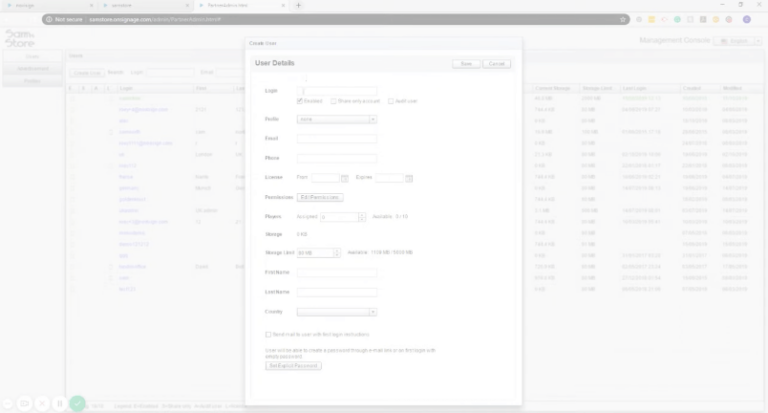Open the License From calendar picker
The image size is (768, 413).
pos(345,178)
